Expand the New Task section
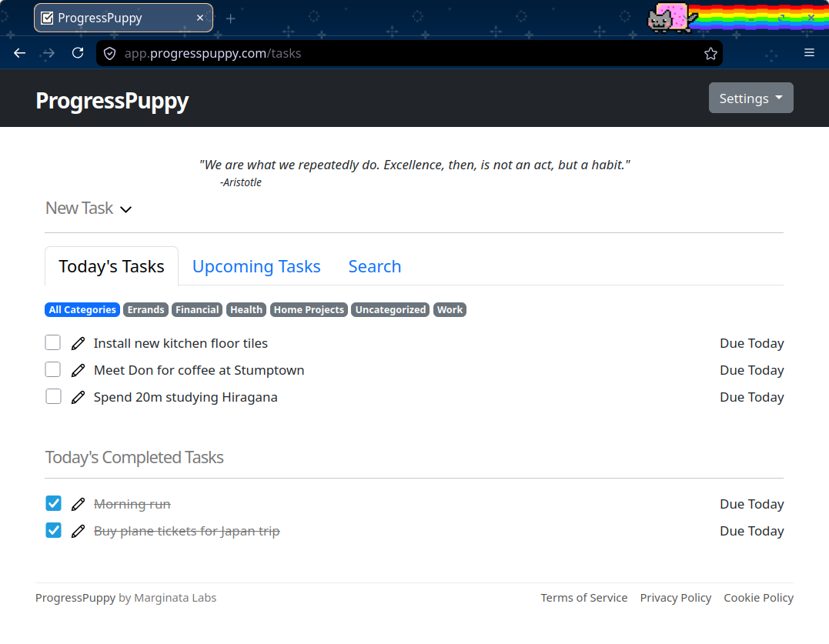Screen dimensions: 829x644 tap(89, 208)
